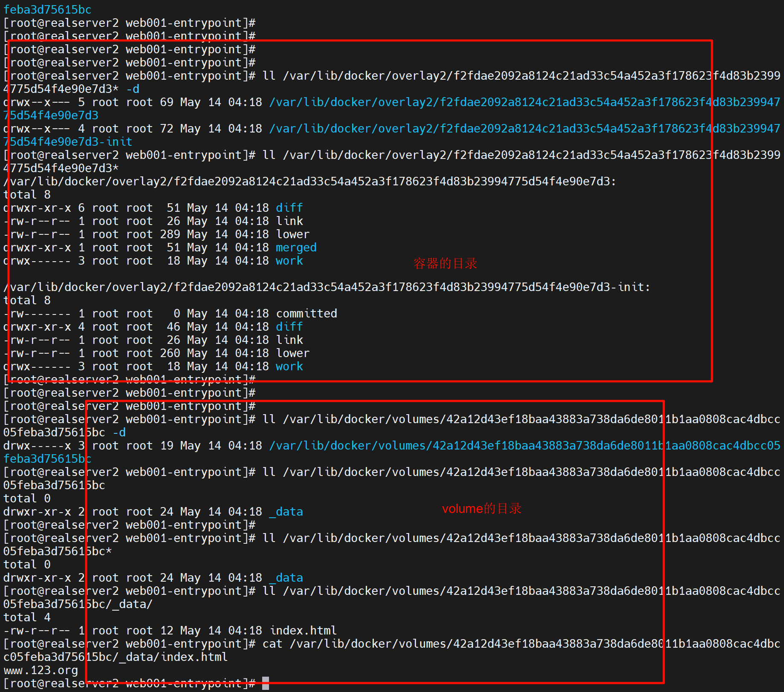Click the "committed" file name in the listing
This screenshot has width=784, height=692.
(306, 314)
